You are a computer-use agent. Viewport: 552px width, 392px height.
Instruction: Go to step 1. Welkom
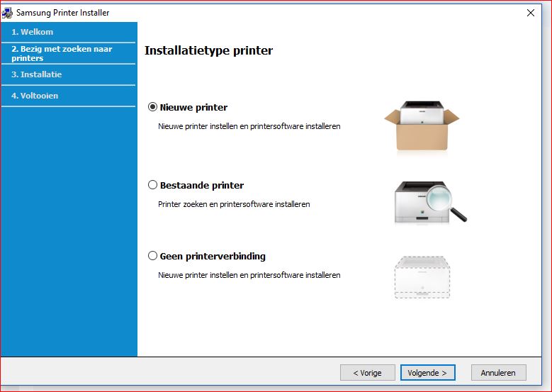pos(33,32)
